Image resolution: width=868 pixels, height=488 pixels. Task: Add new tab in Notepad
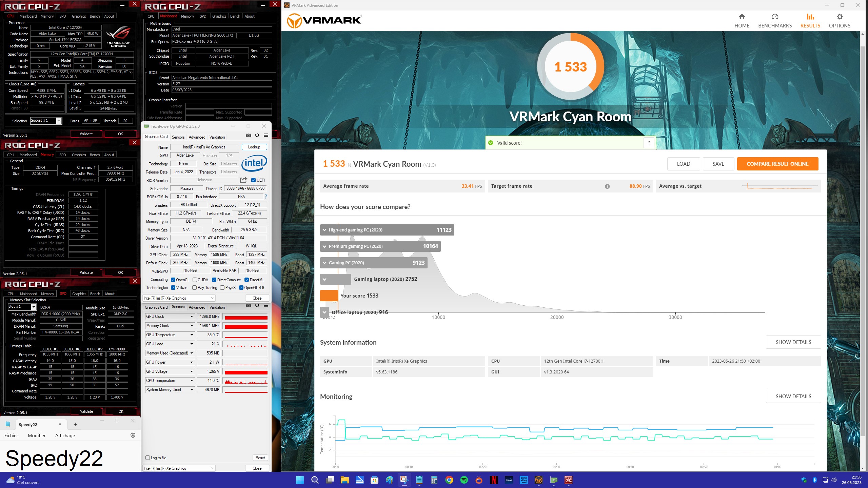click(x=75, y=425)
